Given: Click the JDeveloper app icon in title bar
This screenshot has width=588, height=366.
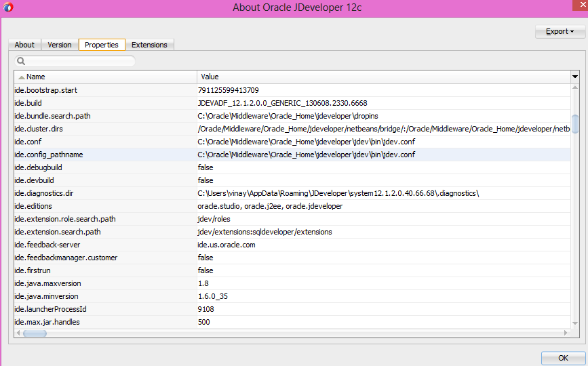Looking at the screenshot, I should pos(8,7).
